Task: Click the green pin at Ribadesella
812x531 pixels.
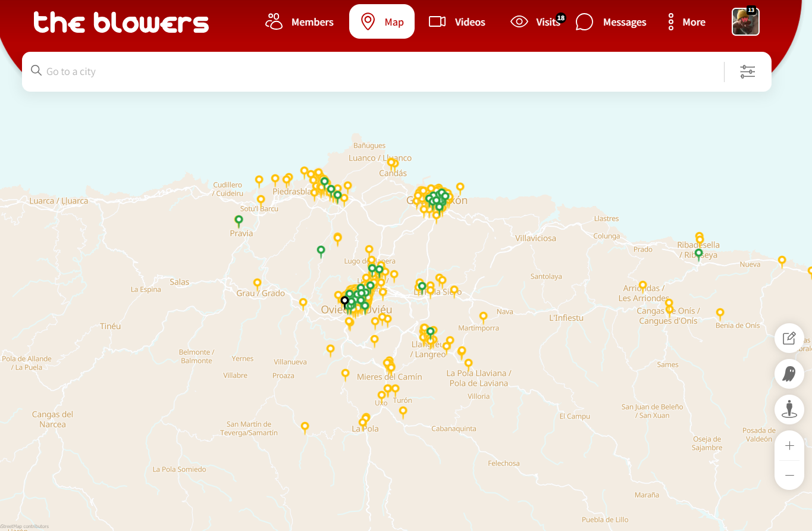Action: click(x=698, y=255)
